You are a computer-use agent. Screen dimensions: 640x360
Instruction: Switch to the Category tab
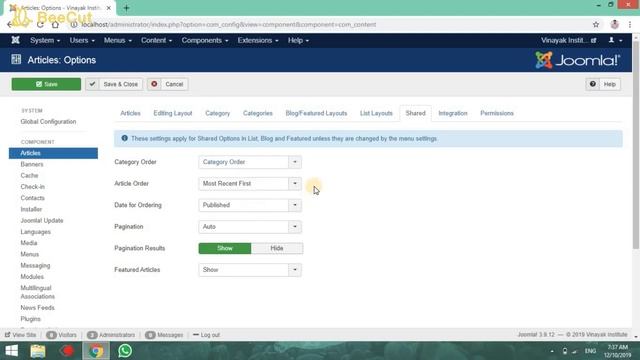tap(218, 113)
